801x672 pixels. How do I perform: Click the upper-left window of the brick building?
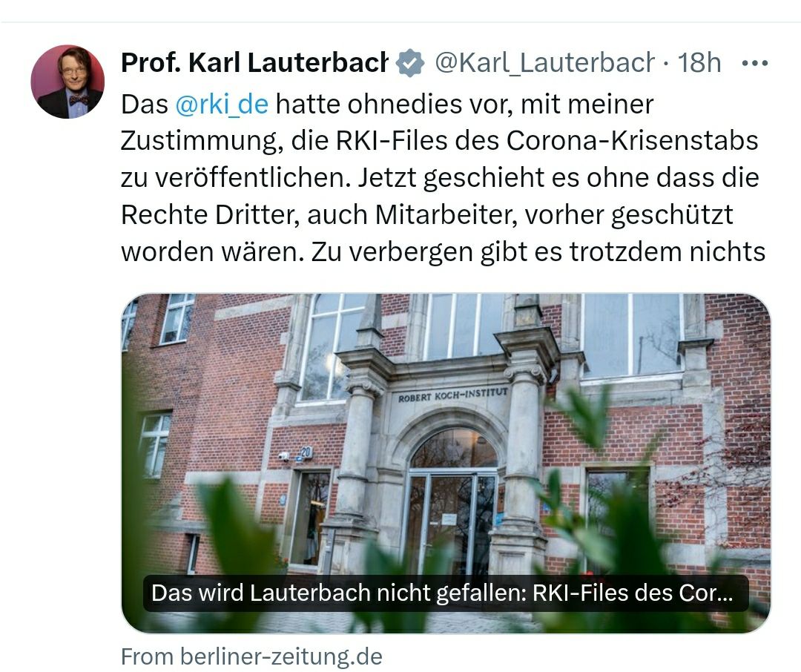click(x=177, y=318)
